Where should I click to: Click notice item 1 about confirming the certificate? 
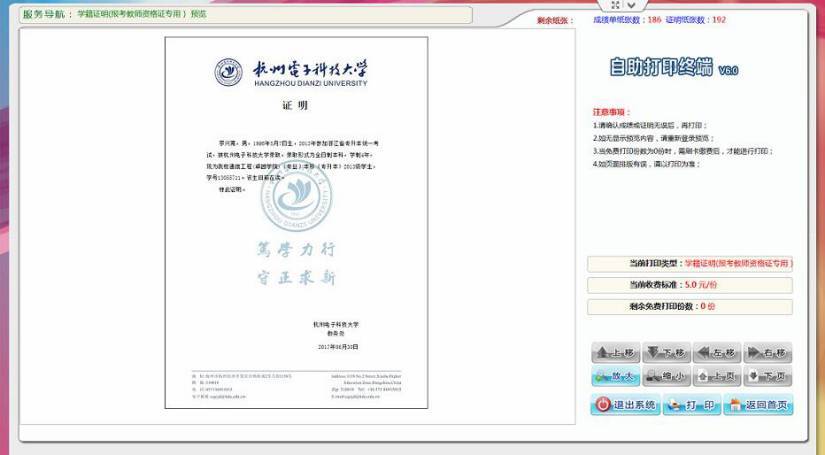click(650, 125)
